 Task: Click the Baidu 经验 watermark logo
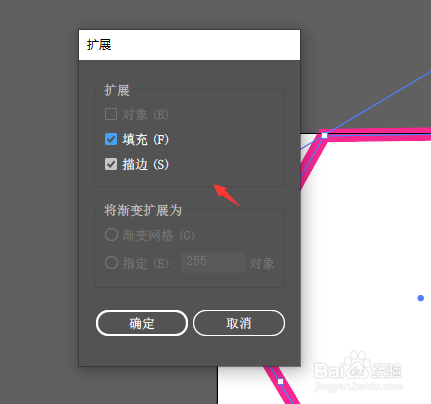click(x=358, y=371)
